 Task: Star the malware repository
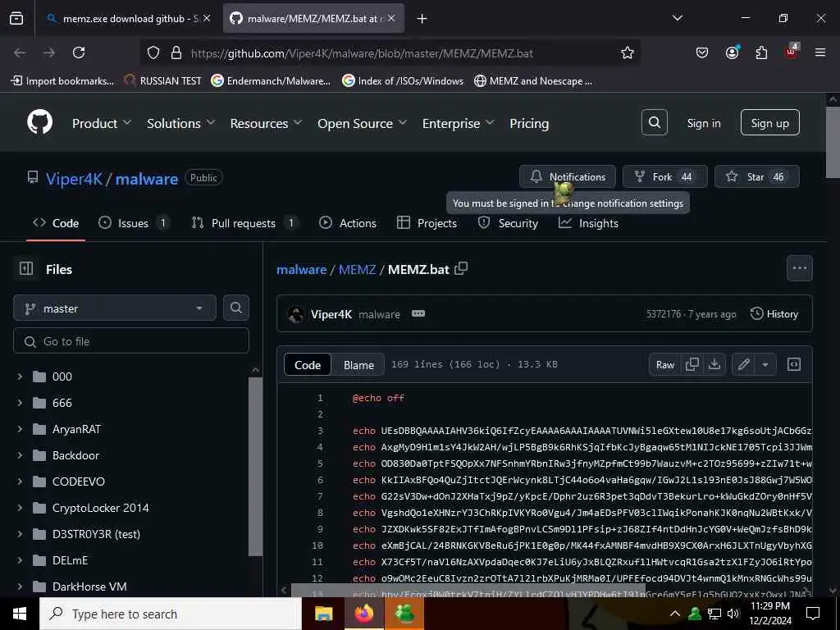(x=756, y=176)
